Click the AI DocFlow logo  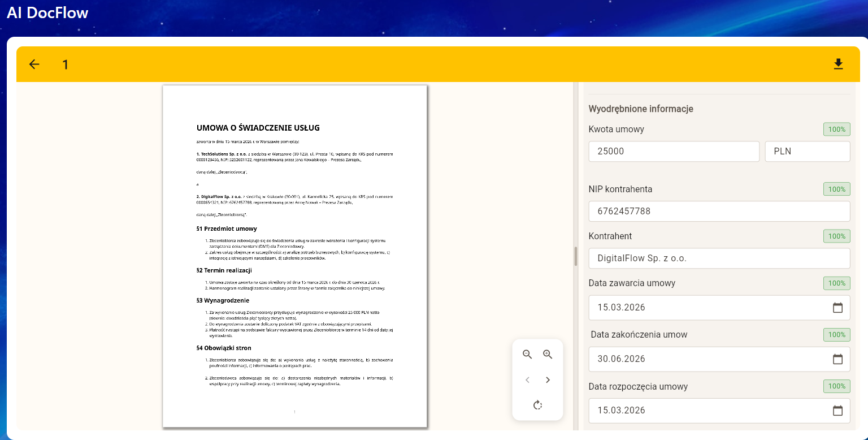[47, 12]
